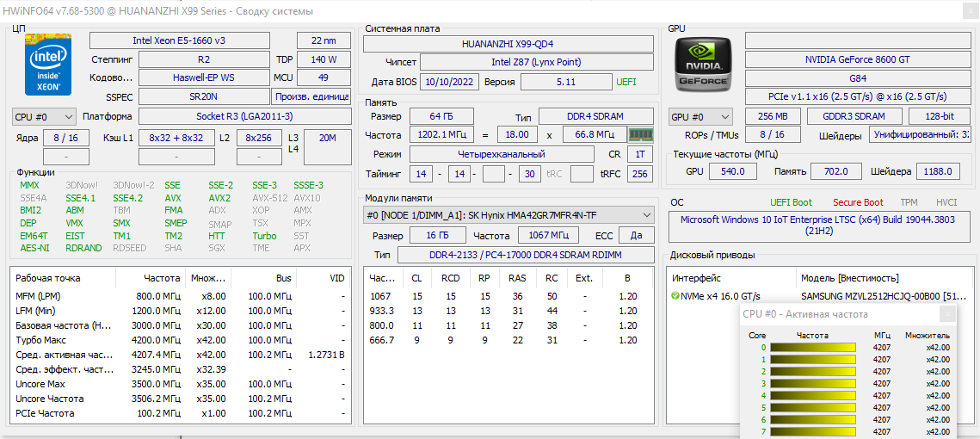Select the 933.3 timings row

(508, 311)
